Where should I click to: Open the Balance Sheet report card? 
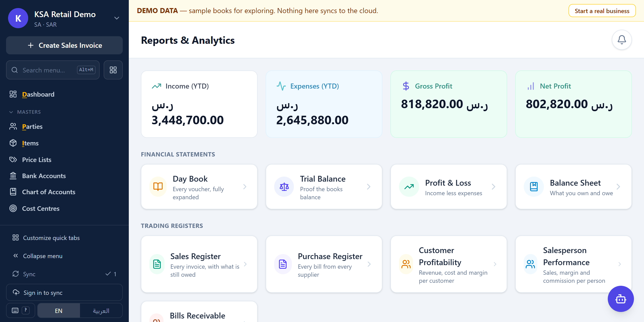[574, 187]
